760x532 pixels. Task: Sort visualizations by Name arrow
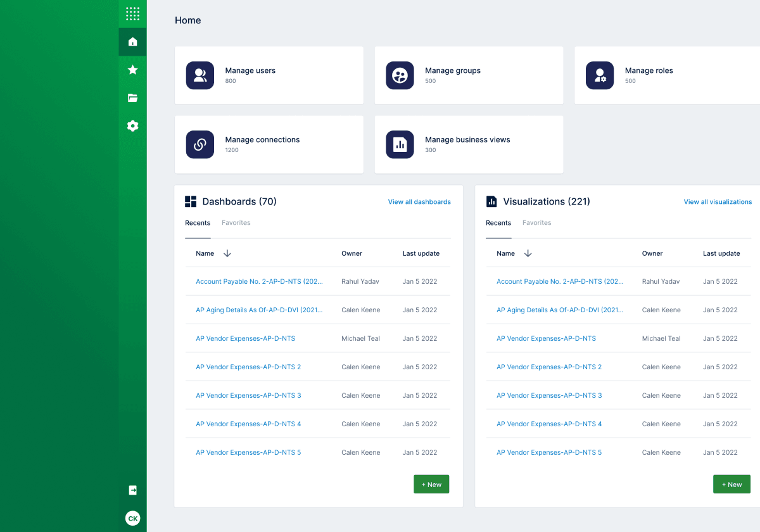528,253
